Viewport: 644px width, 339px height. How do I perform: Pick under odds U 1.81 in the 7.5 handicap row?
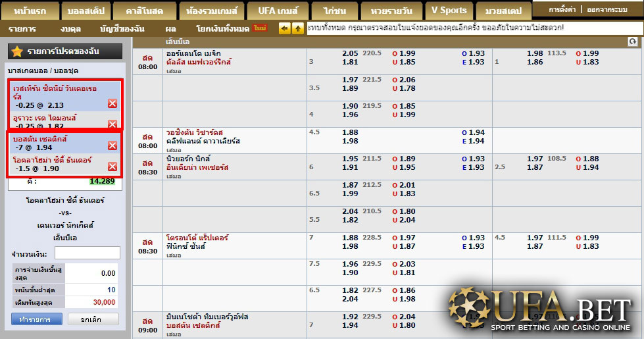click(x=404, y=273)
